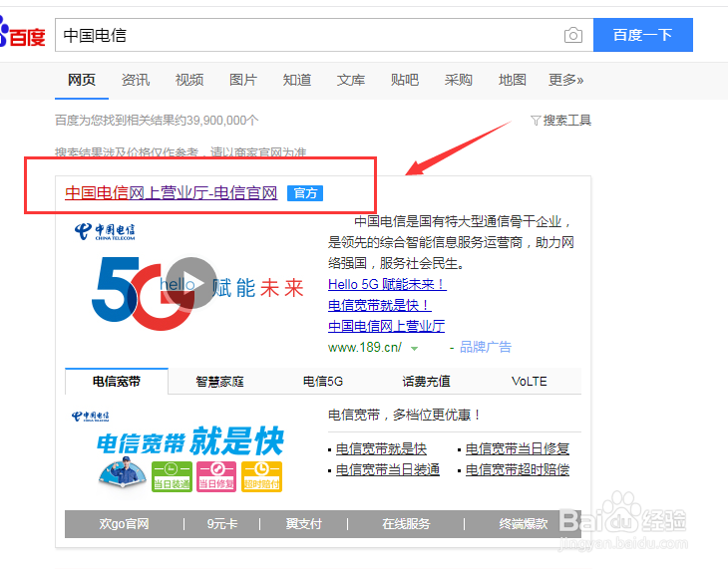Select the 电信5G card tab
This screenshot has height=569, width=728.
[x=323, y=381]
